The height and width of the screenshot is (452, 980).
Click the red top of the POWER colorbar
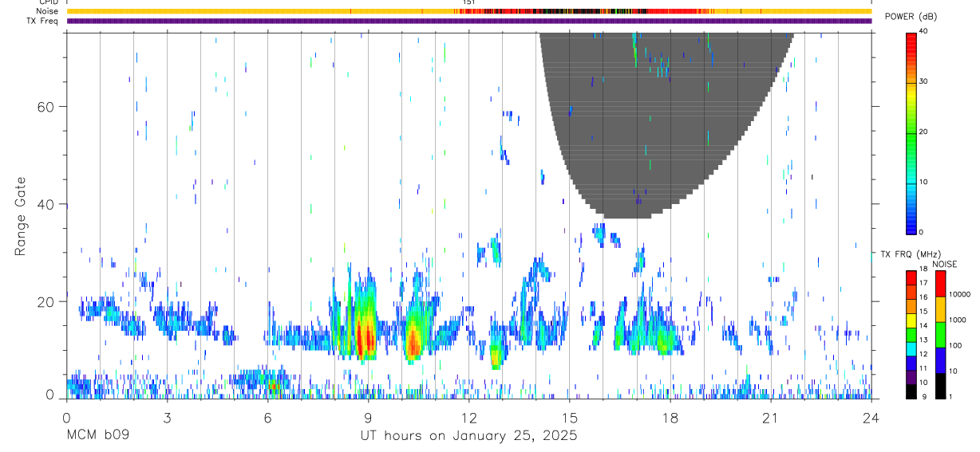click(911, 44)
